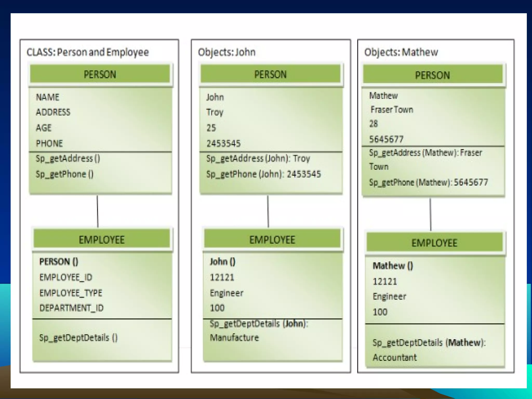Select the bold PERSON () entry under EMPLOYEE
This screenshot has width=532, height=399.
coord(58,262)
